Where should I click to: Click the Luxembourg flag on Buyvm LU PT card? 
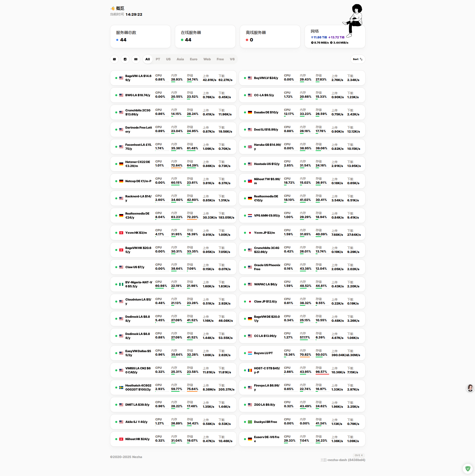250,353
